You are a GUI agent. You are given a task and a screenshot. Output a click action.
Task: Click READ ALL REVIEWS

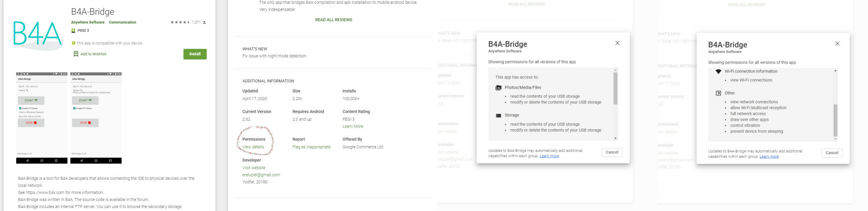(334, 20)
